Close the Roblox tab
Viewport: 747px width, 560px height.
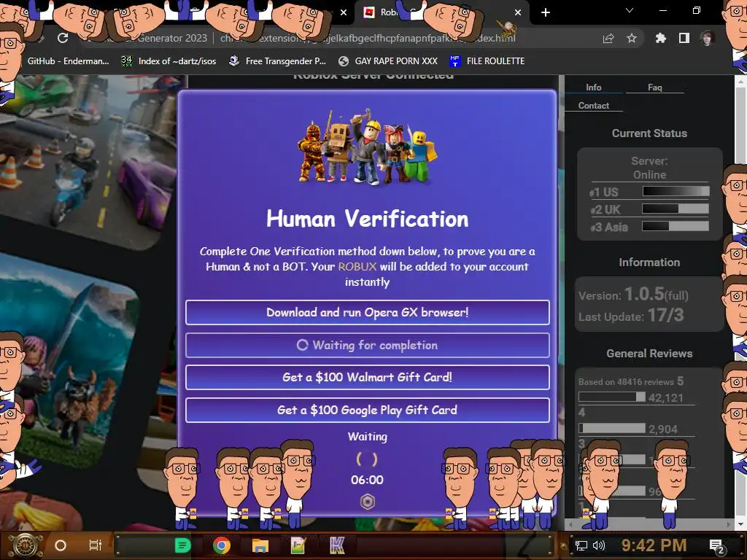518,12
